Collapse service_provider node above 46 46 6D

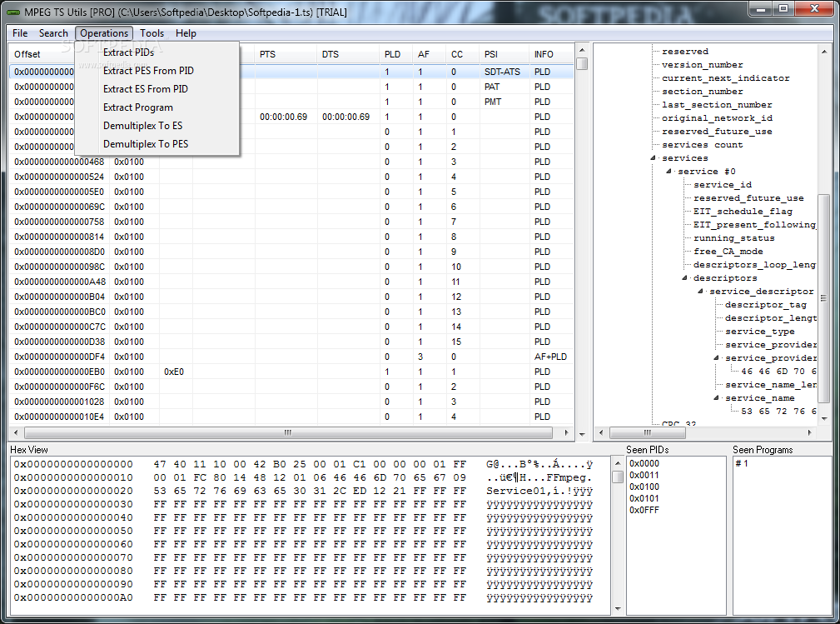(716, 358)
